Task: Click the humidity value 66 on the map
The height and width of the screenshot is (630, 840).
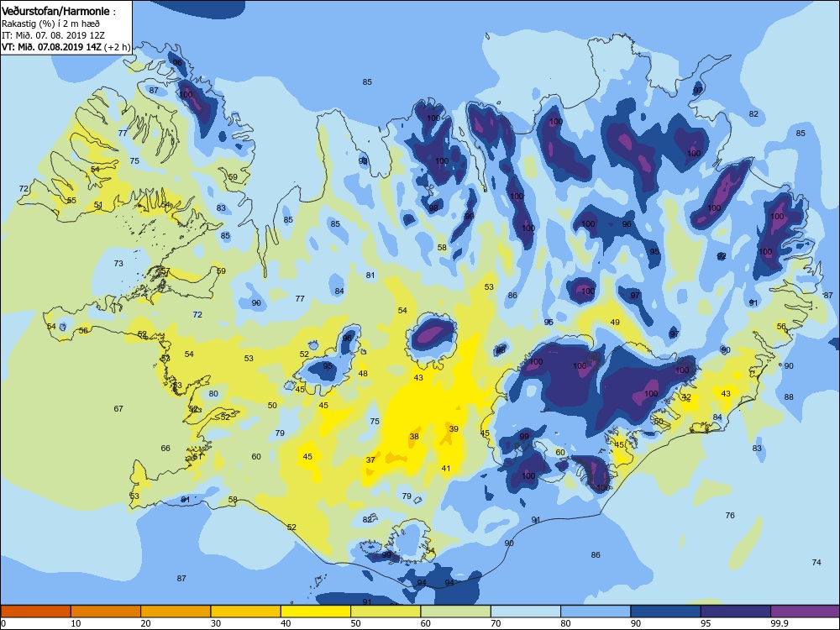Action: click(x=165, y=448)
